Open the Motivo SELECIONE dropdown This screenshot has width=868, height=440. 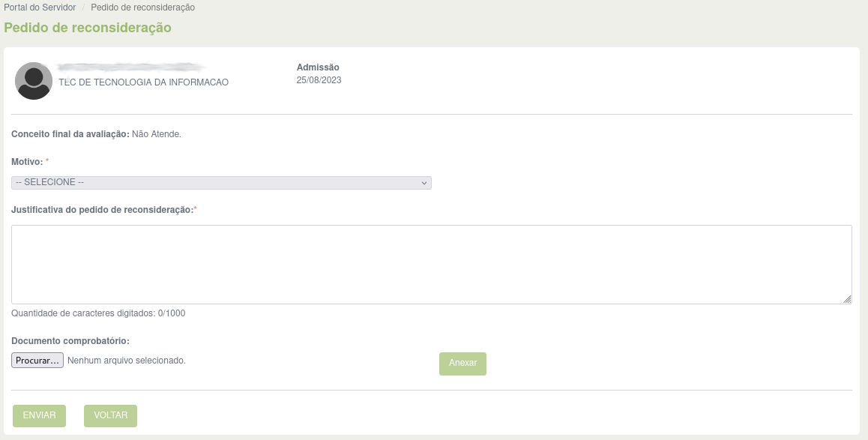(x=221, y=183)
